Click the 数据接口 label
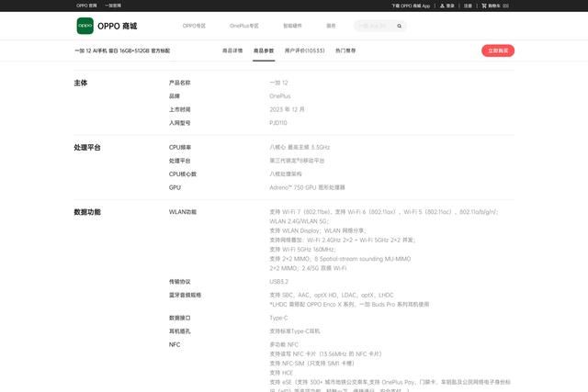This screenshot has height=392, width=588. point(180,318)
